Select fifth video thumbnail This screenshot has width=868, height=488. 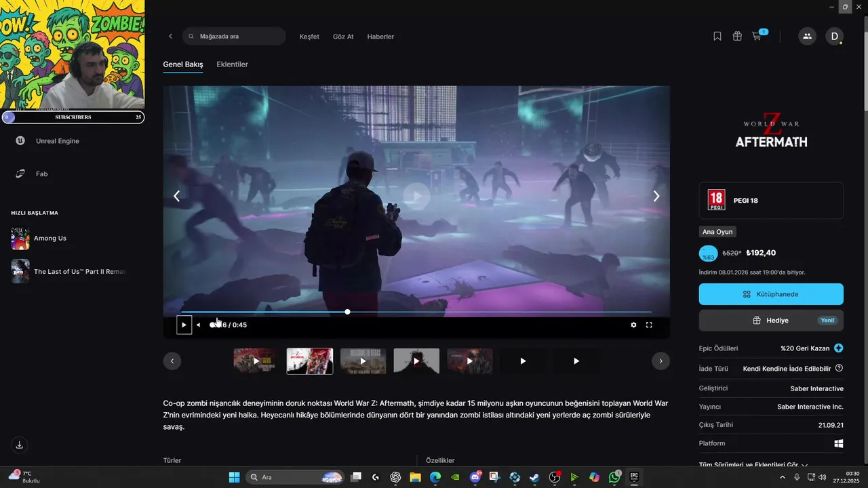point(470,361)
